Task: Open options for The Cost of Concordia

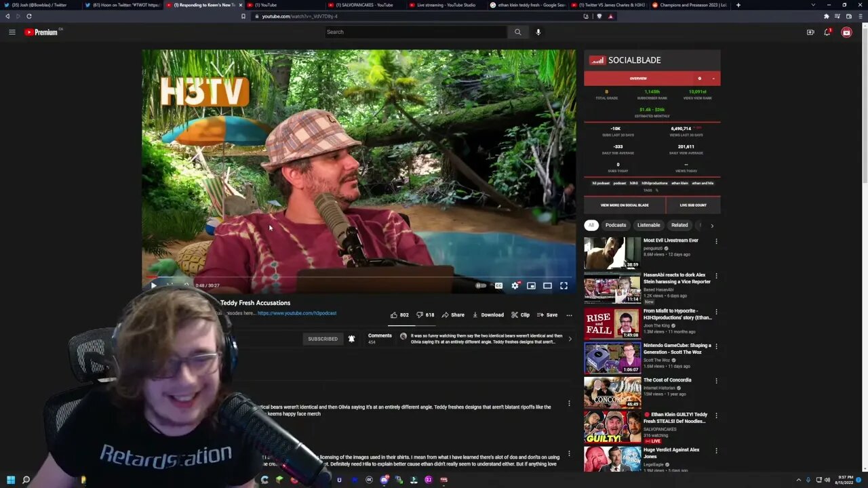Action: point(716,381)
